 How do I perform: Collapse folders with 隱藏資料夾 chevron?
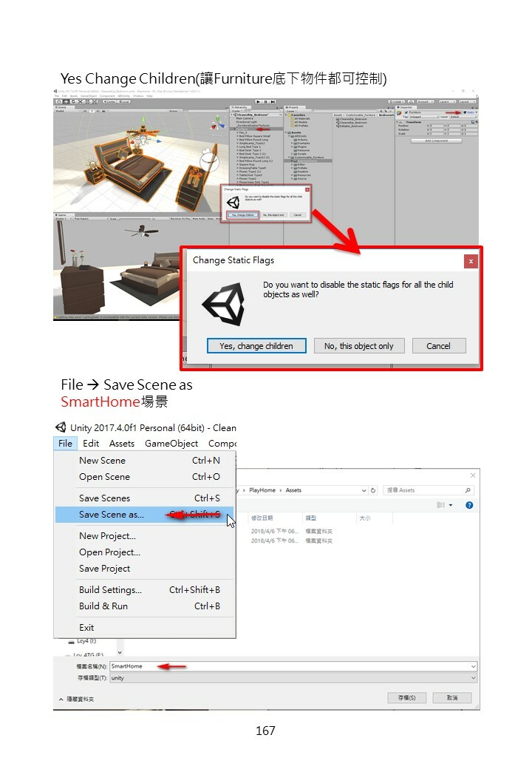61,699
